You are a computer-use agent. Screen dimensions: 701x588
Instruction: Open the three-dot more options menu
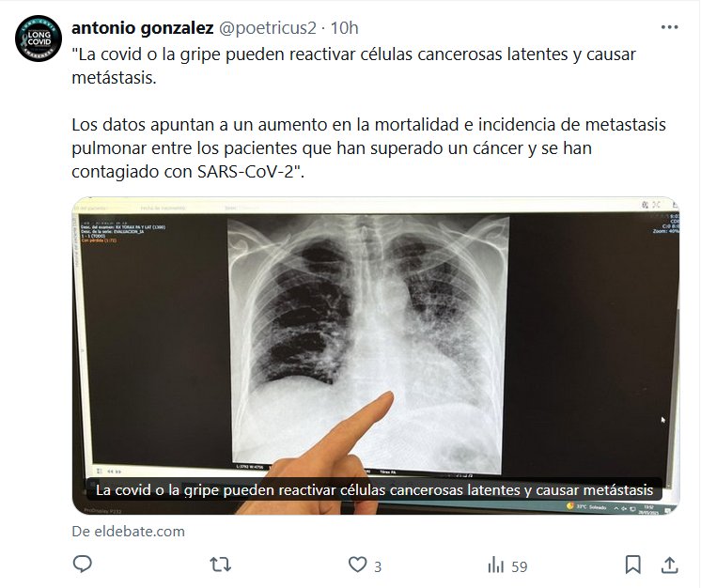(669, 27)
